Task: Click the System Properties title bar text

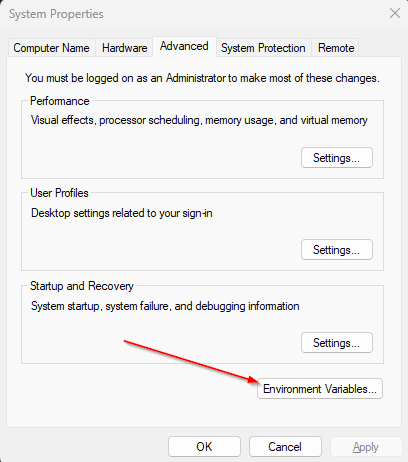Action: coord(56,14)
